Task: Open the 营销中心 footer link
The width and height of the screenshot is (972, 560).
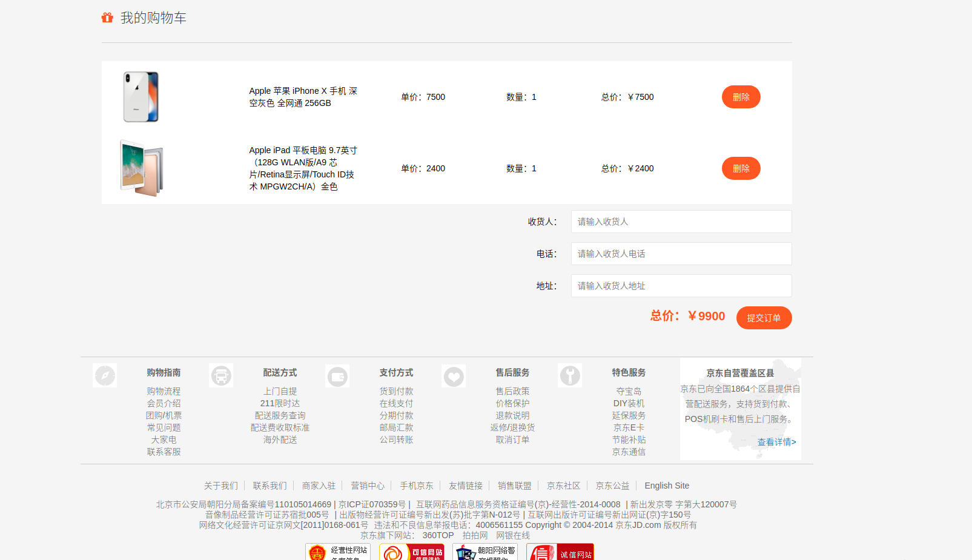Action: pos(368,486)
